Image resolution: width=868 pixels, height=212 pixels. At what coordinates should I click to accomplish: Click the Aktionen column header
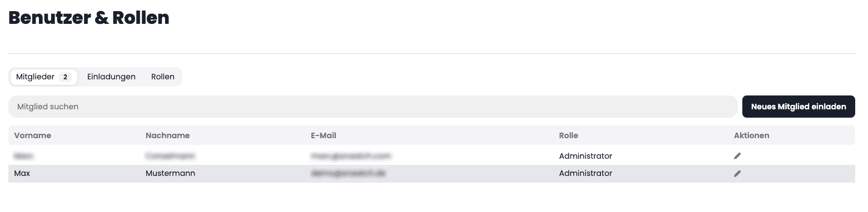click(752, 135)
